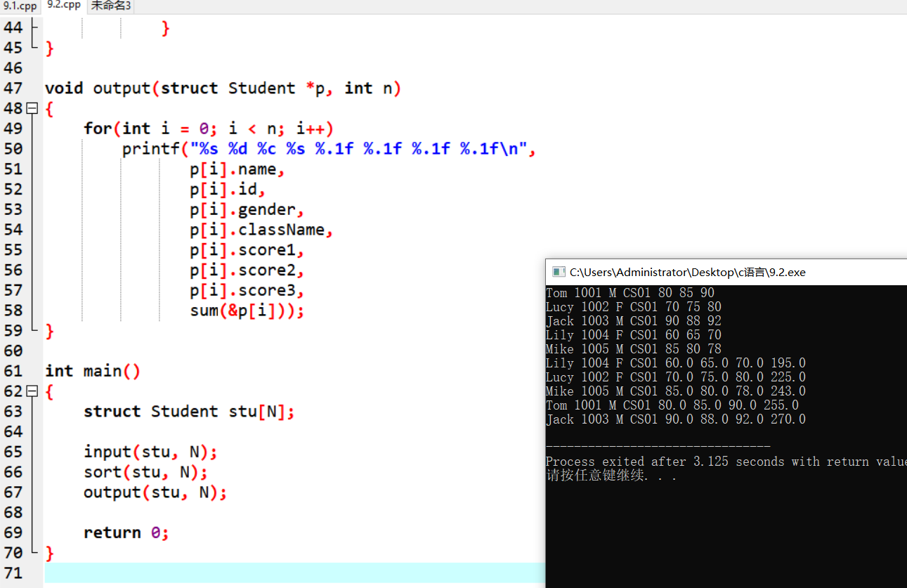Click on p[i].gender argument line
The image size is (907, 588).
tap(247, 209)
